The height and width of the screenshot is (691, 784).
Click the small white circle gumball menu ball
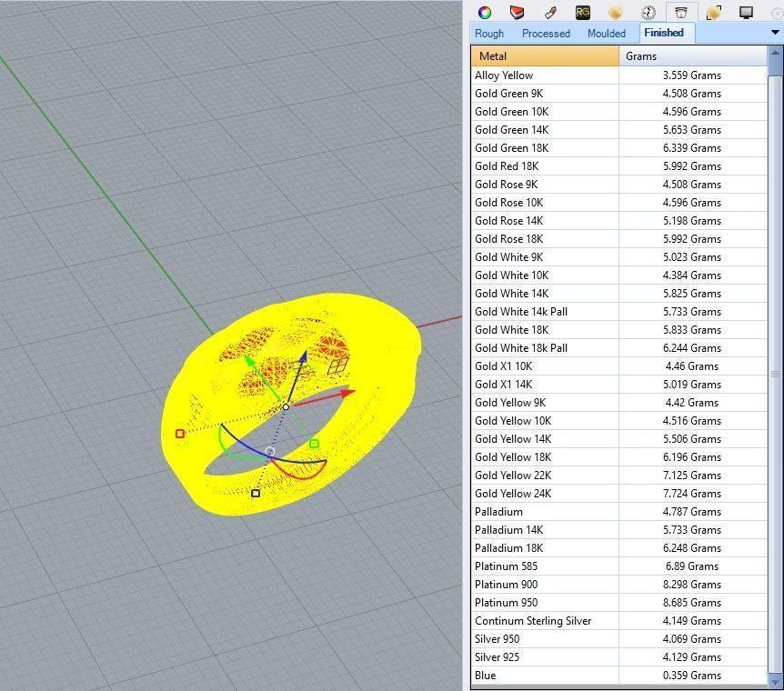click(x=270, y=452)
